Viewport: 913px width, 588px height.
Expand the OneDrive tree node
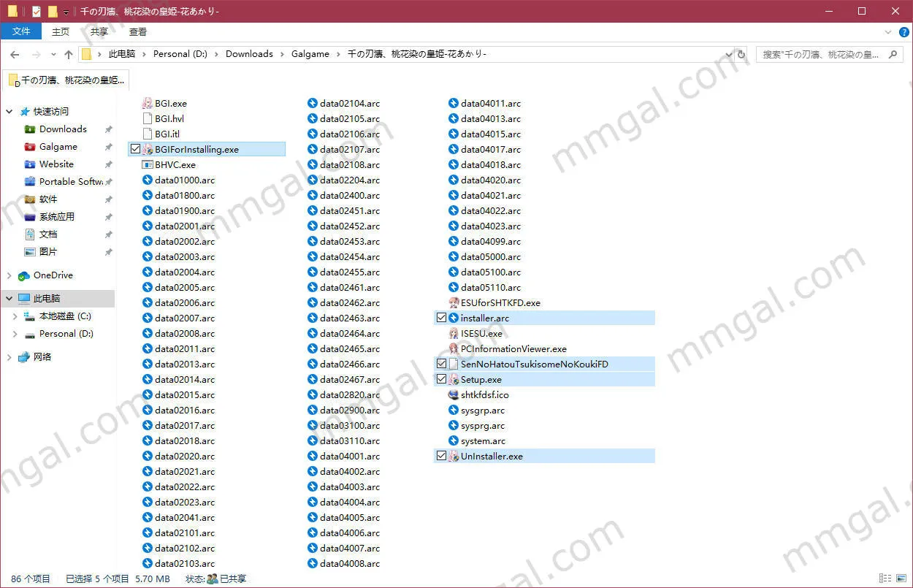click(x=9, y=275)
